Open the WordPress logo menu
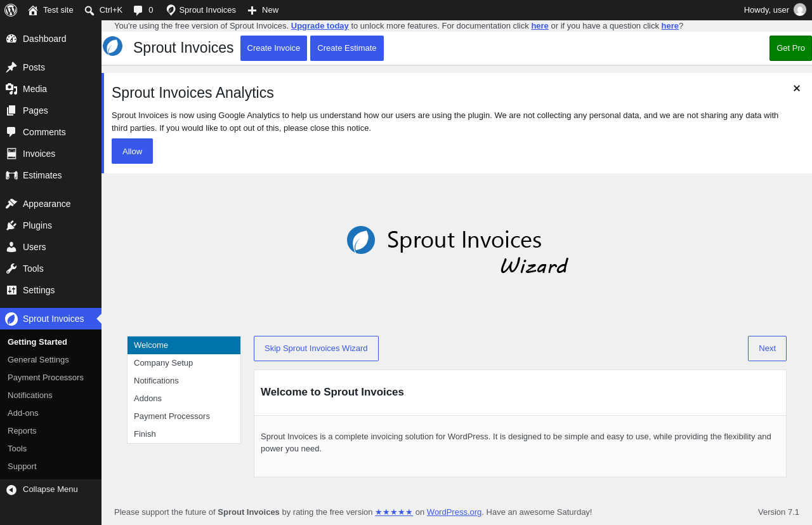This screenshot has width=812, height=525. tap(11, 10)
